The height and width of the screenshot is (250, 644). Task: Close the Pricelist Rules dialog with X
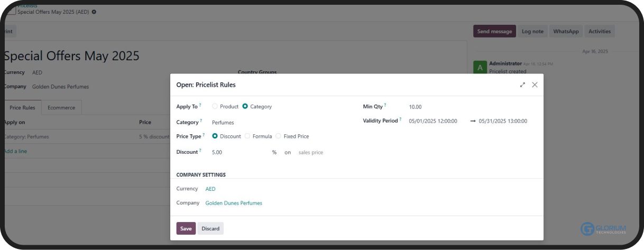tap(535, 85)
